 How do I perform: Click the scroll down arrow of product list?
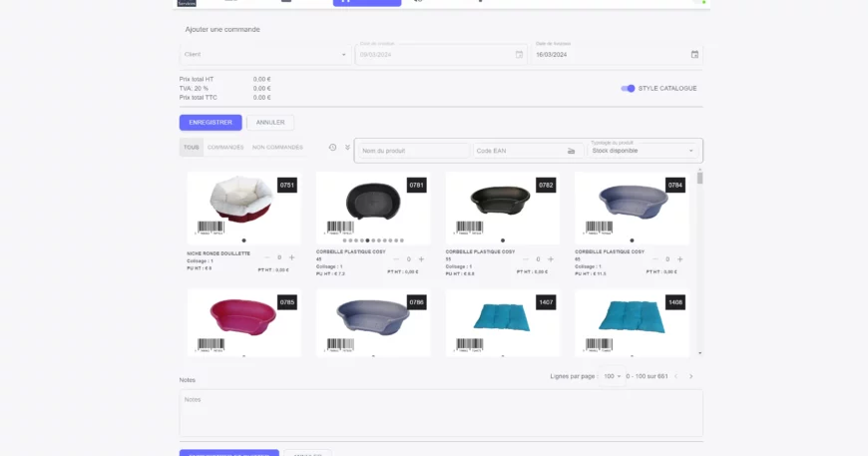click(x=699, y=353)
